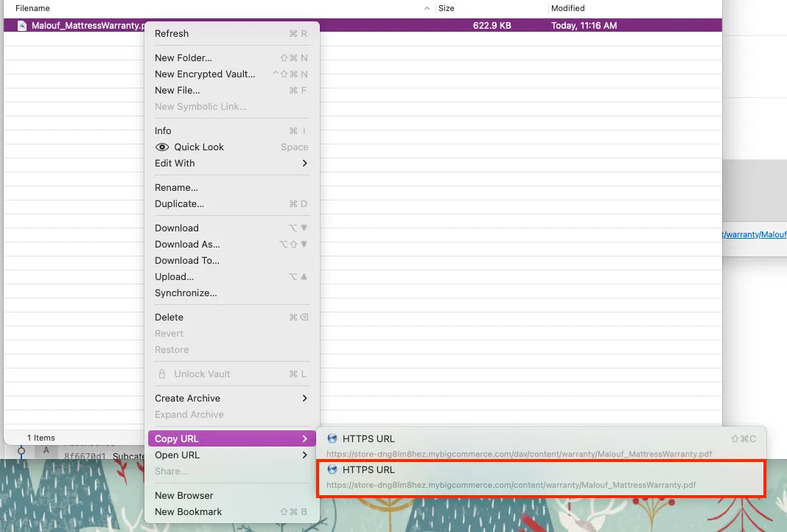Image resolution: width=787 pixels, height=532 pixels.
Task: Delete the selected PDF file
Action: [x=169, y=317]
